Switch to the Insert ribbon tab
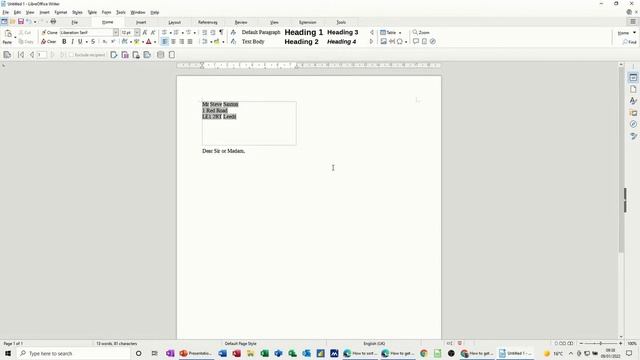640x360 pixels. tap(141, 22)
